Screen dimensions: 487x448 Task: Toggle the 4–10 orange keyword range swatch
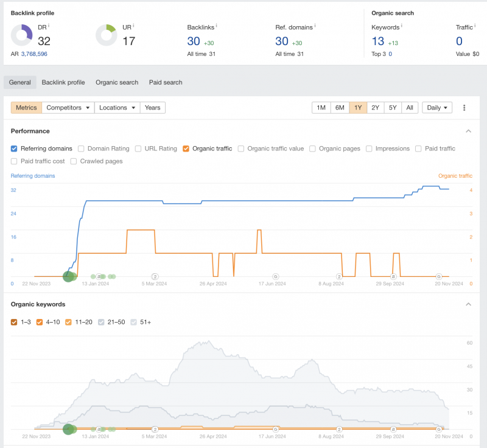coord(40,322)
